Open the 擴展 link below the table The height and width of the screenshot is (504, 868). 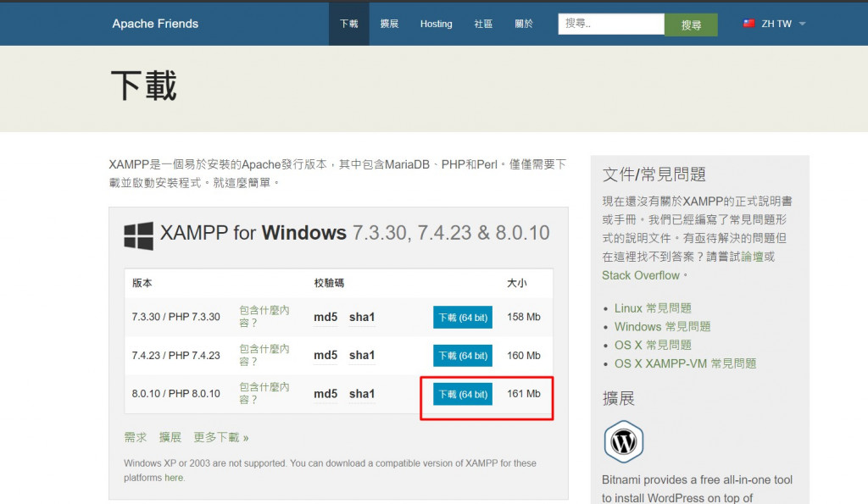[x=170, y=438]
